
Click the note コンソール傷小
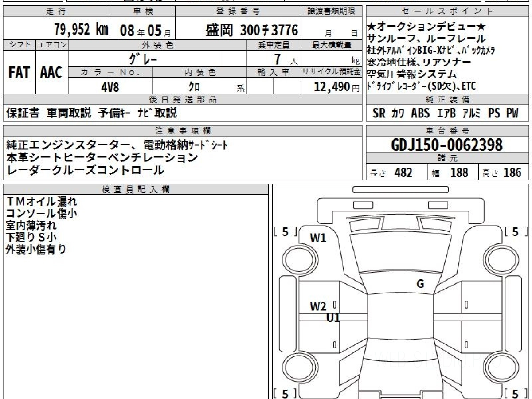pyautogui.click(x=42, y=213)
